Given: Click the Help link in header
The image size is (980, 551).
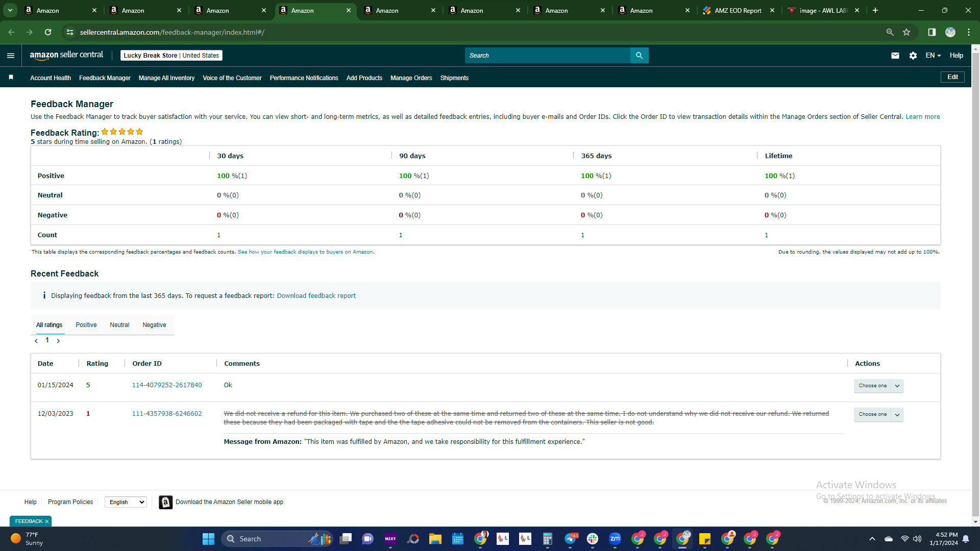Looking at the screenshot, I should pos(957,56).
